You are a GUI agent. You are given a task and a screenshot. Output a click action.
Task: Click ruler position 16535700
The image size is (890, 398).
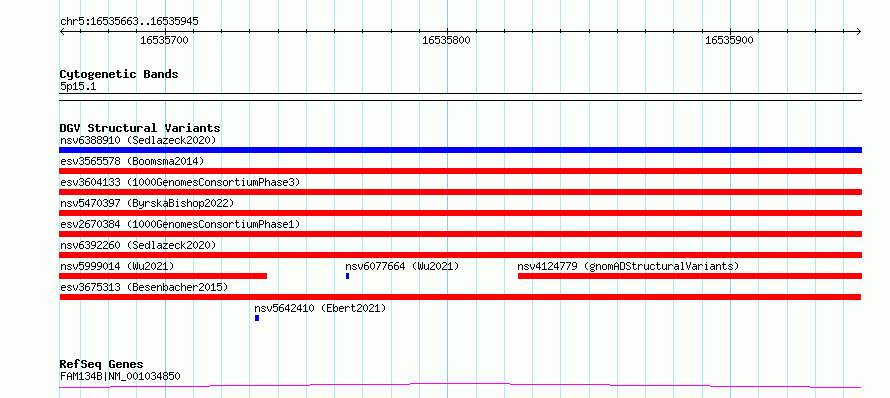[x=165, y=40]
